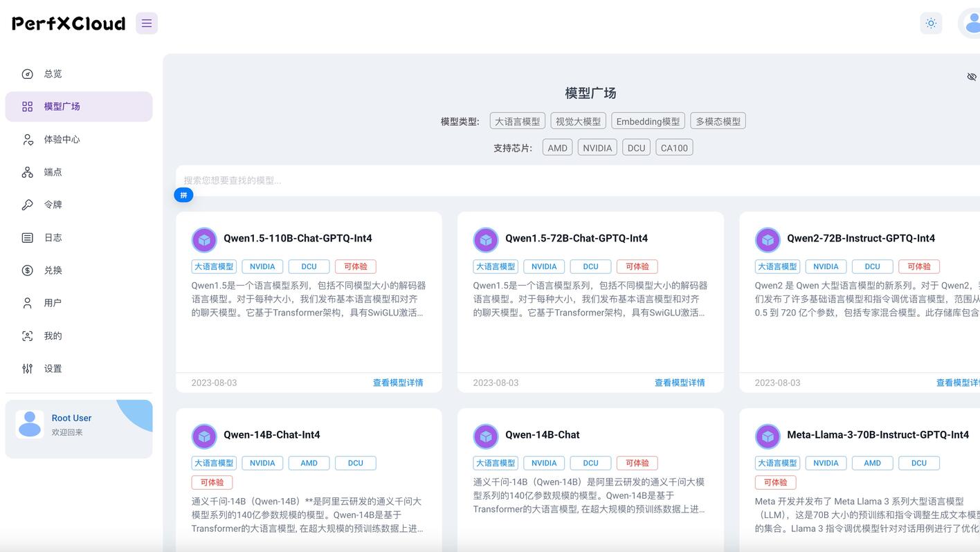Screen dimensions: 980x552
Task: View details of Qwen1.5-110B-Chat-GPTQ-Int4
Action: (x=398, y=383)
